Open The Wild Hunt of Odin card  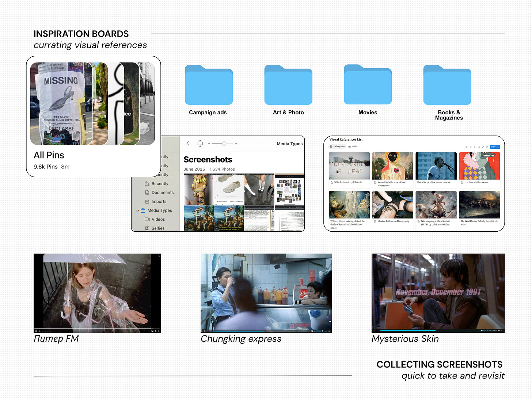(480, 210)
